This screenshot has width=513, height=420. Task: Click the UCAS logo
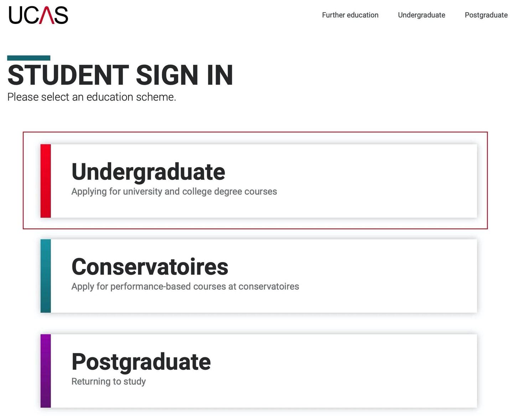pos(38,15)
